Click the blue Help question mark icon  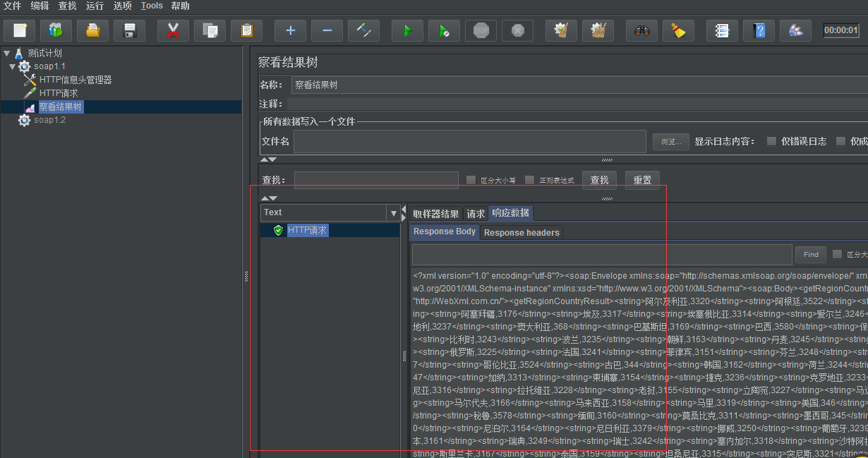pos(759,30)
